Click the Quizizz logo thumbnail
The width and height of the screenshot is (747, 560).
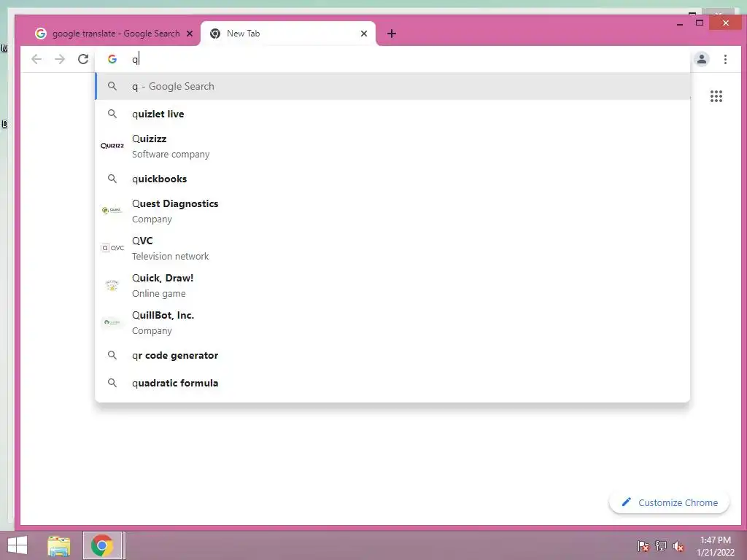coord(112,146)
